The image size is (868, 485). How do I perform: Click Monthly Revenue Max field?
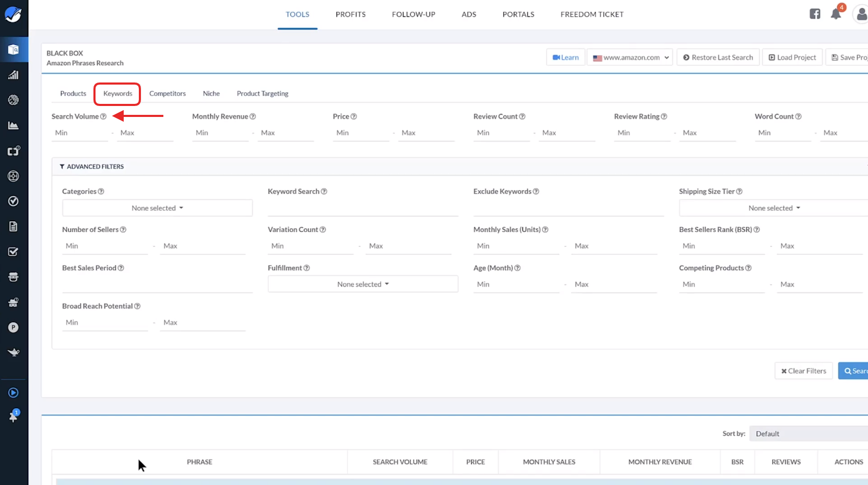[286, 133]
